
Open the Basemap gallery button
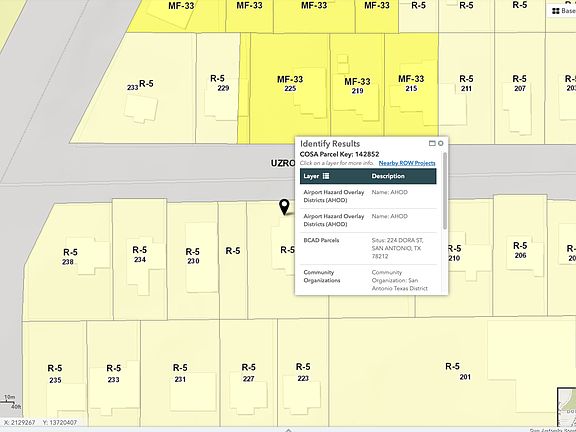coord(563,11)
